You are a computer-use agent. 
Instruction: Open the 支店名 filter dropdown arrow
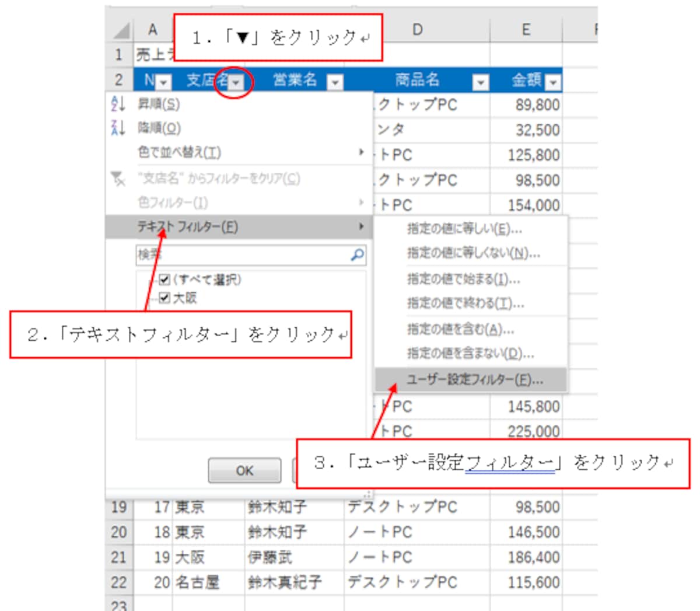(236, 83)
